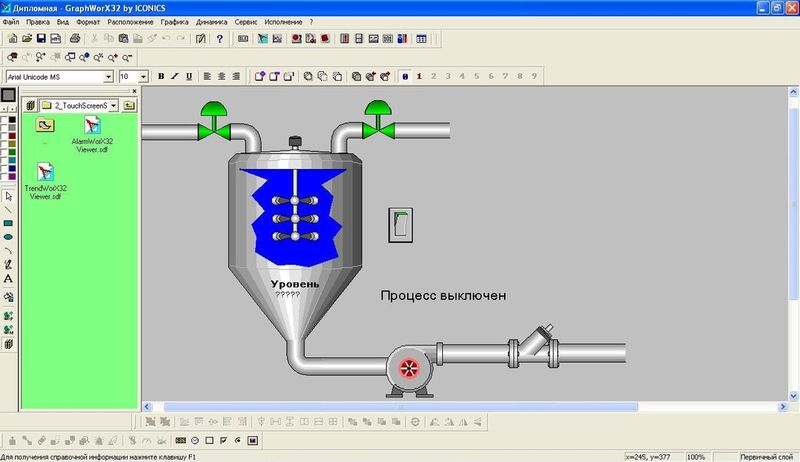Image resolution: width=800 pixels, height=462 pixels.
Task: Switch to runtime mode with pencil icon
Action: click(201, 38)
